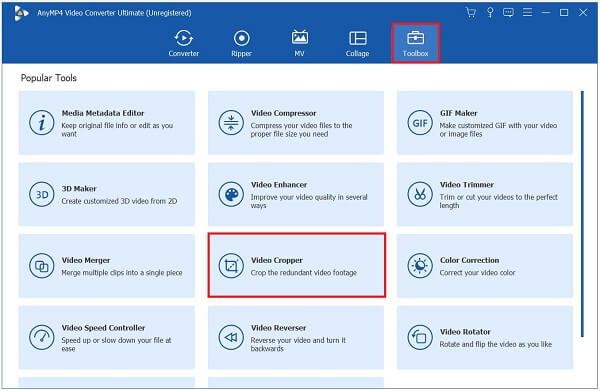Maximize the AnyMP4 window
600x391 pixels.
pos(564,13)
